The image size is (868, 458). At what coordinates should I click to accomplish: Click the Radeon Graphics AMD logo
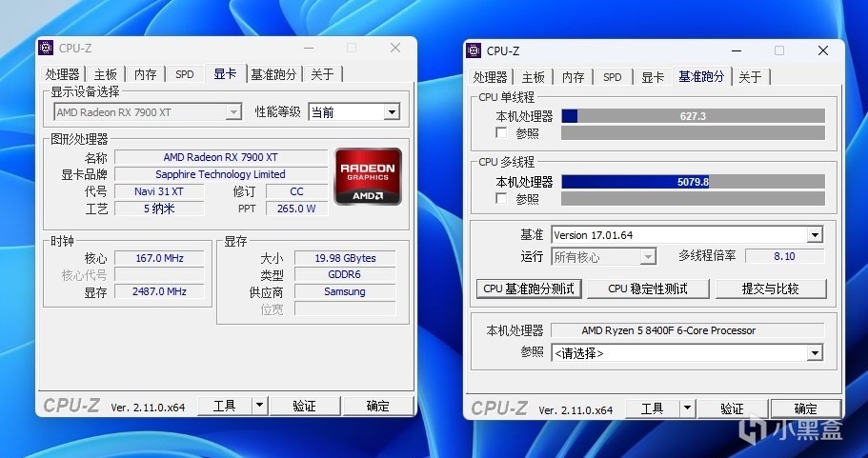pyautogui.click(x=368, y=176)
